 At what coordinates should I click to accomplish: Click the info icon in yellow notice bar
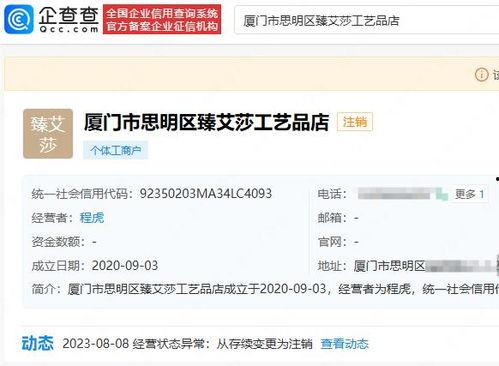(x=481, y=75)
